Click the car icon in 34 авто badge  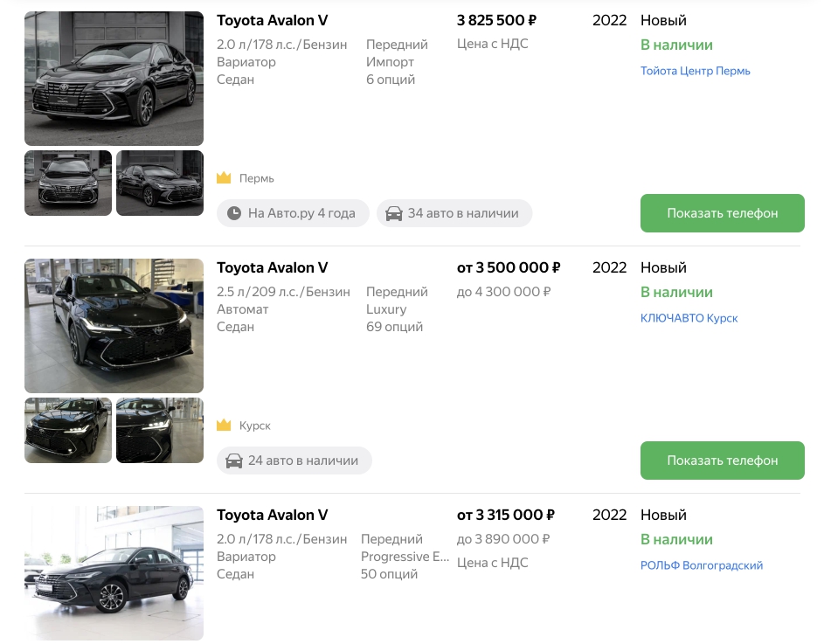[394, 213]
